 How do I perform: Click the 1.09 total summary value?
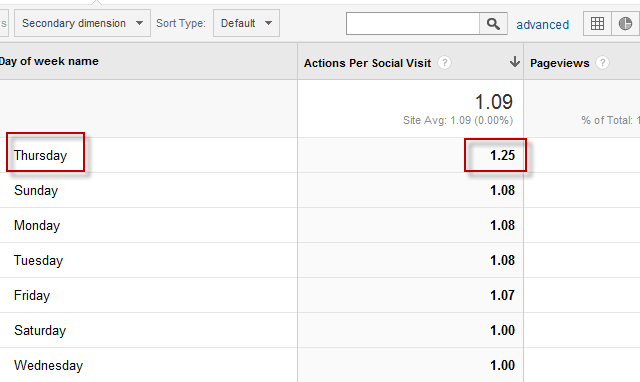coord(494,102)
